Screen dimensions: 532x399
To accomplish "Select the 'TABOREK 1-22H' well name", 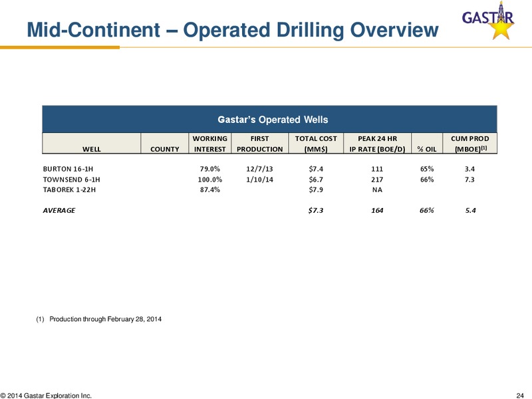I will tap(69, 190).
